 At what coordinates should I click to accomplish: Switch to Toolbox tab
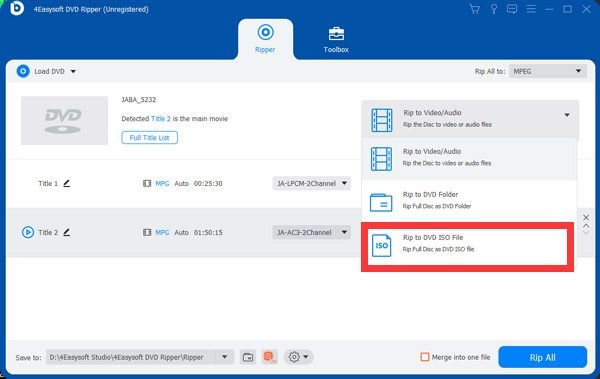point(336,39)
